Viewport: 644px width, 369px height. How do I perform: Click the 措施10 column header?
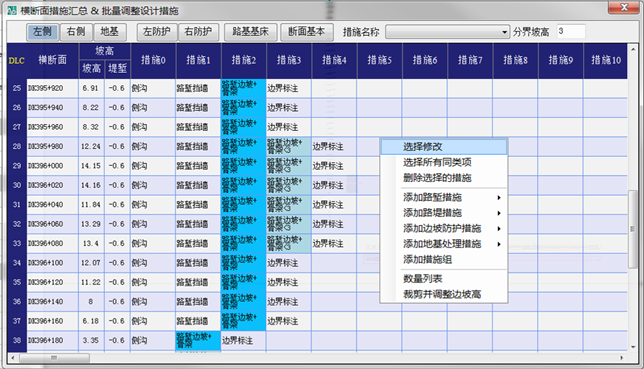(x=606, y=60)
